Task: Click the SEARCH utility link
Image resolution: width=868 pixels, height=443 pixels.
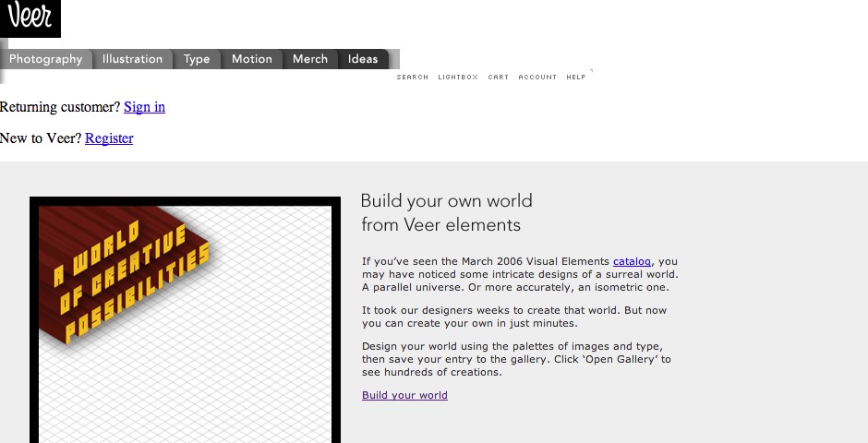Action: tap(413, 77)
